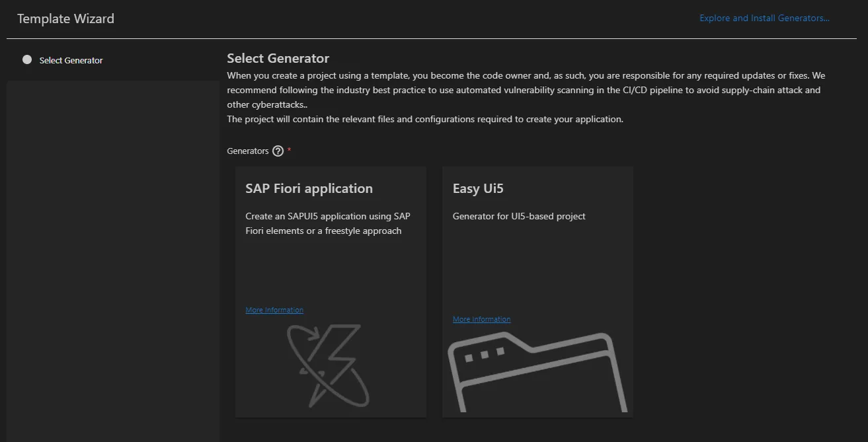Click the Generators help question mark icon
This screenshot has width=868, height=442.
278,151
